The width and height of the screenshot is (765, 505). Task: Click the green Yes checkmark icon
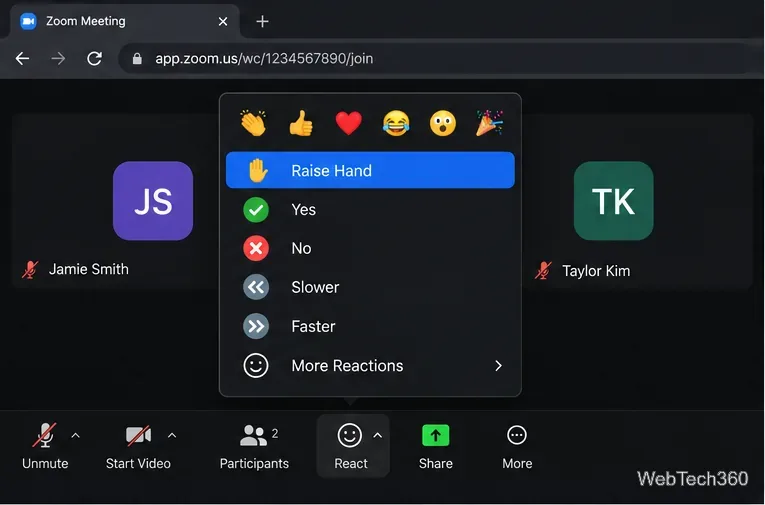(x=256, y=210)
